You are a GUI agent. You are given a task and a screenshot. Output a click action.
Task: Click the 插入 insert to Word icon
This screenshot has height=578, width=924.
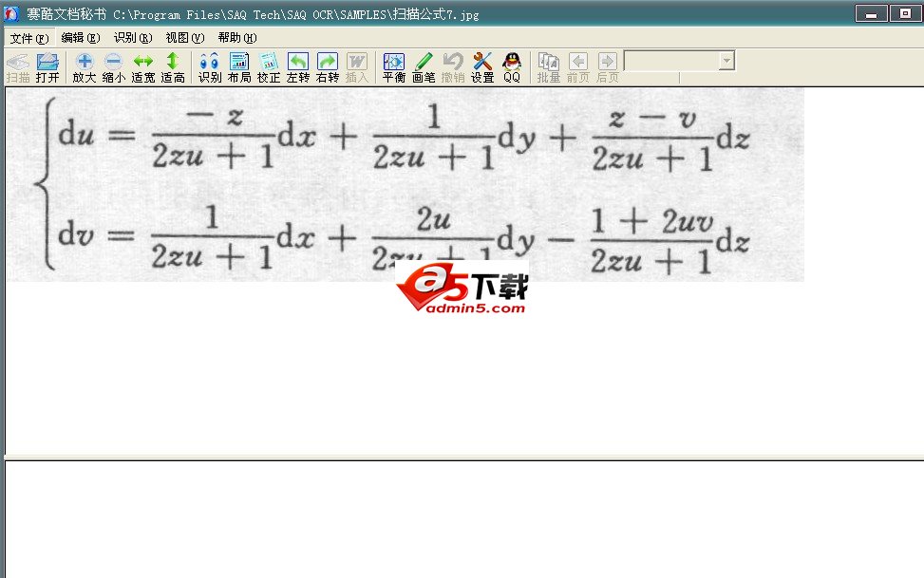357,67
